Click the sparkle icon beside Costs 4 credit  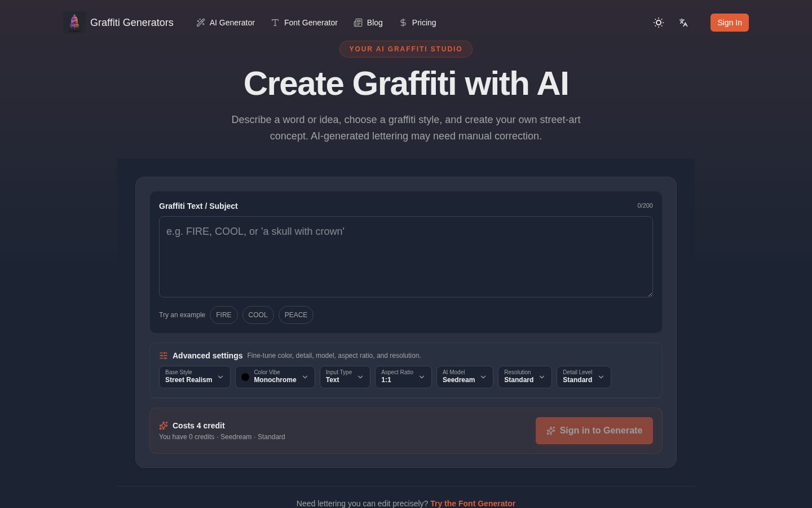click(164, 426)
